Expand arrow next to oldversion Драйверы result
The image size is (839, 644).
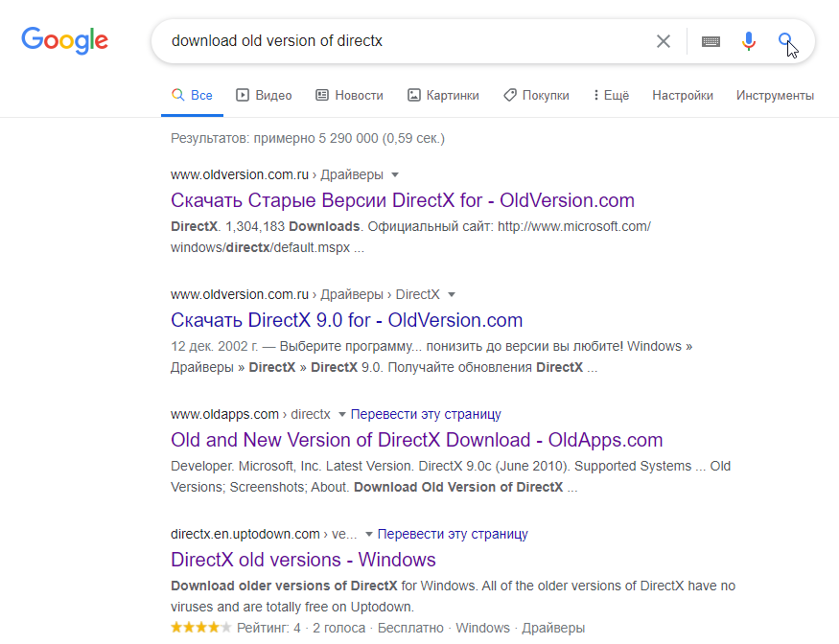[395, 175]
